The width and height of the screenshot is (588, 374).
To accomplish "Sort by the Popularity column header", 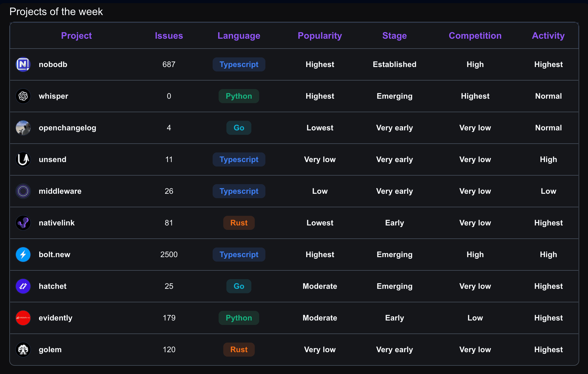I will pos(320,36).
